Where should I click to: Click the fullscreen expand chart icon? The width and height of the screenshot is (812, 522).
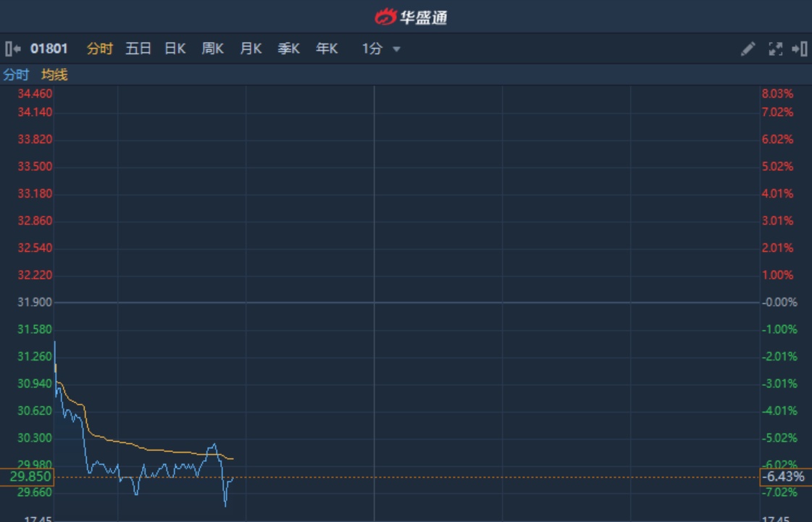coord(775,49)
